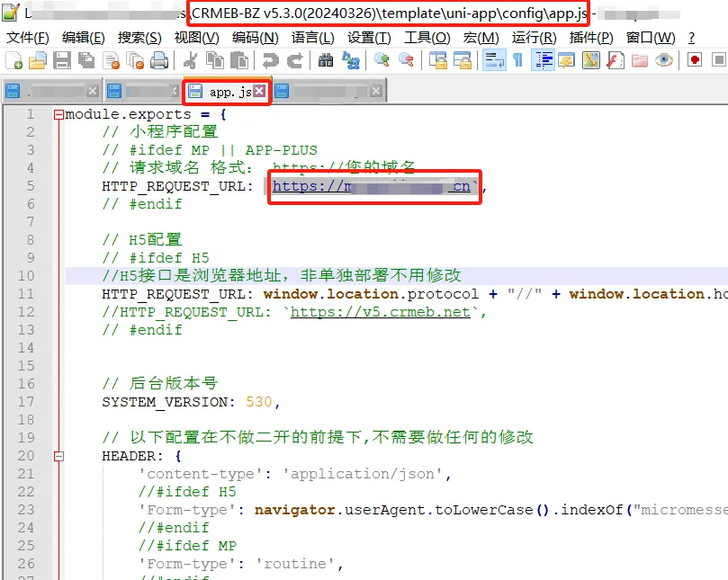Click the Undo arrow icon
728x580 pixels.
tap(270, 60)
